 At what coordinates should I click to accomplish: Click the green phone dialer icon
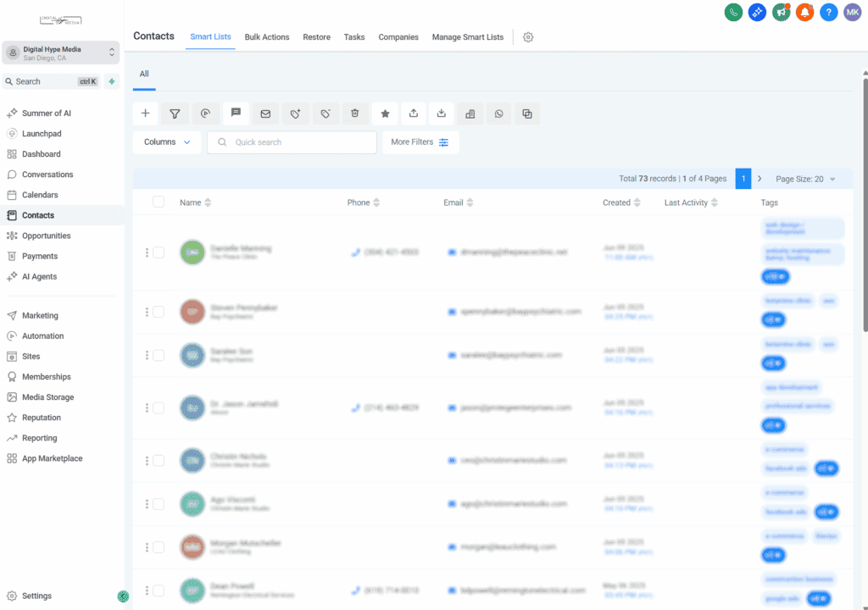[x=733, y=12]
